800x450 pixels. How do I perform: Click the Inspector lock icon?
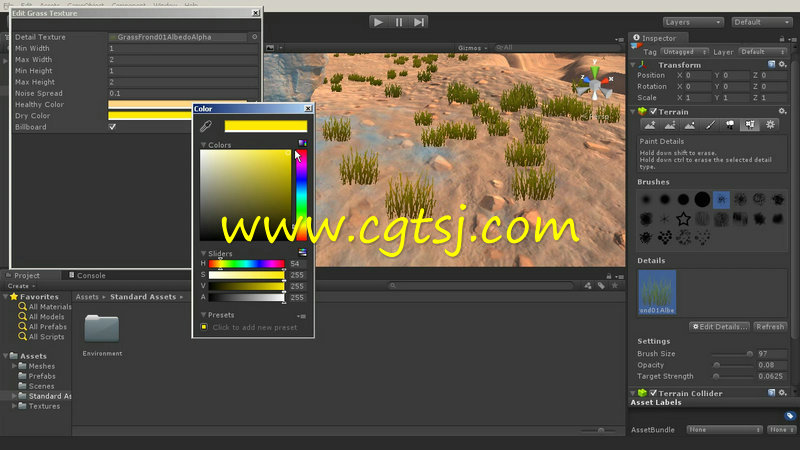(782, 39)
